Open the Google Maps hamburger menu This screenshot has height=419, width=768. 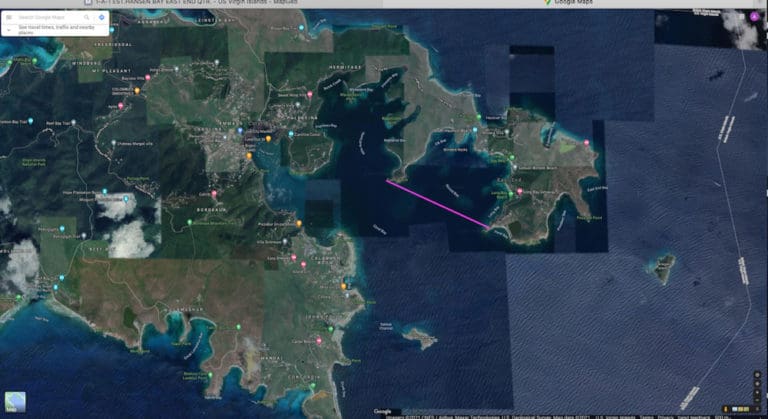point(9,18)
